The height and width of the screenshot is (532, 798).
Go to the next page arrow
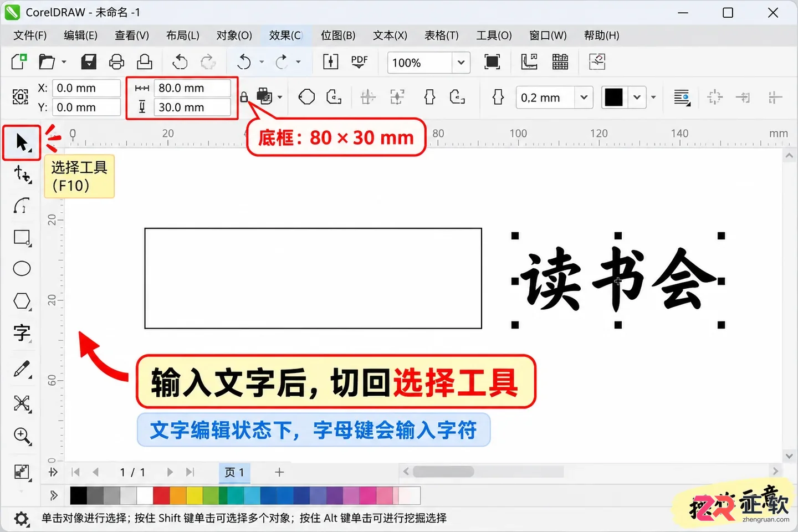coord(170,472)
